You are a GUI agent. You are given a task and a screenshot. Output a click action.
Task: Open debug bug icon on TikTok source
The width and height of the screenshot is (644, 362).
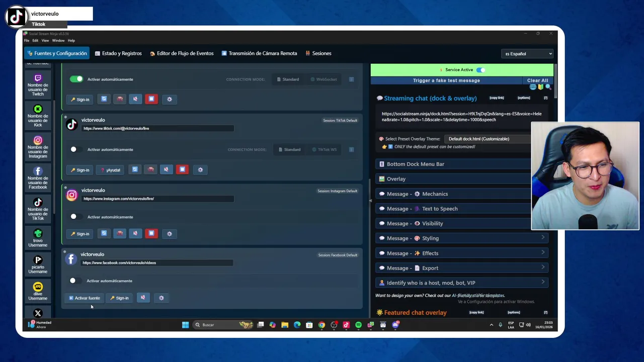pos(150,169)
